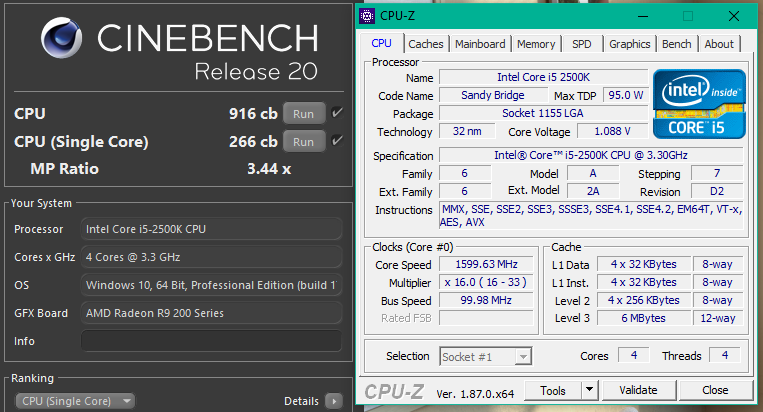The width and height of the screenshot is (763, 412).
Task: Open the About tab
Action: pyautogui.click(x=719, y=44)
